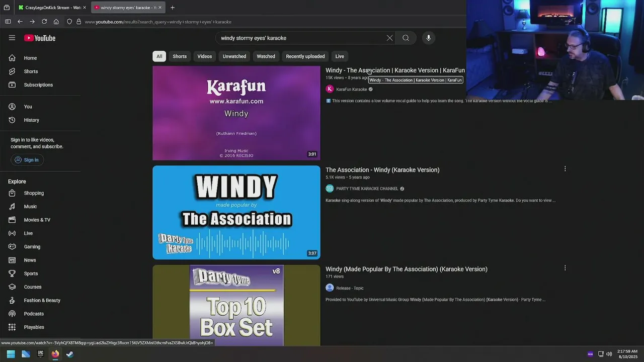
Task: Open the Firefox taskbar icon
Action: coord(55,354)
